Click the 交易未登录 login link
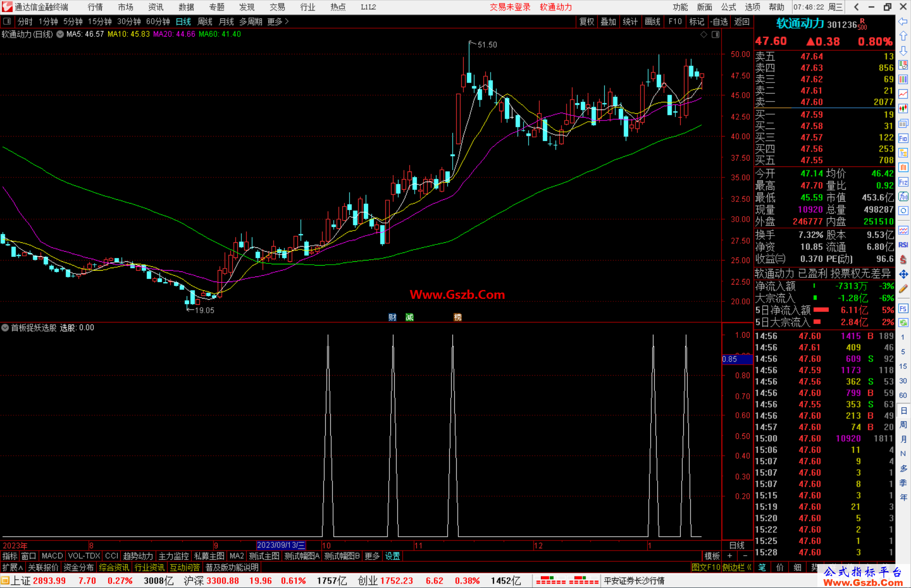Viewport: 911px width, 588px height. [510, 7]
